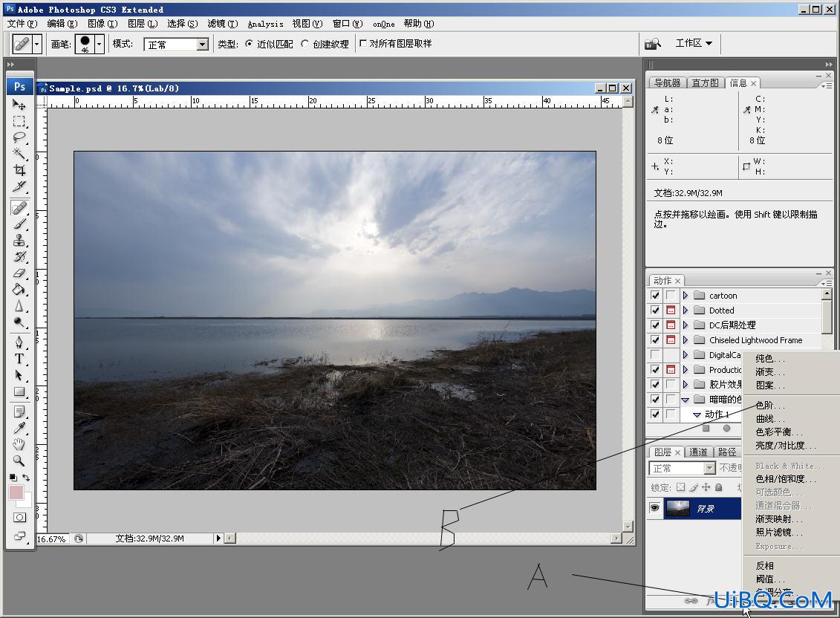Select the Sharpen/Blur tool

pos(19,305)
